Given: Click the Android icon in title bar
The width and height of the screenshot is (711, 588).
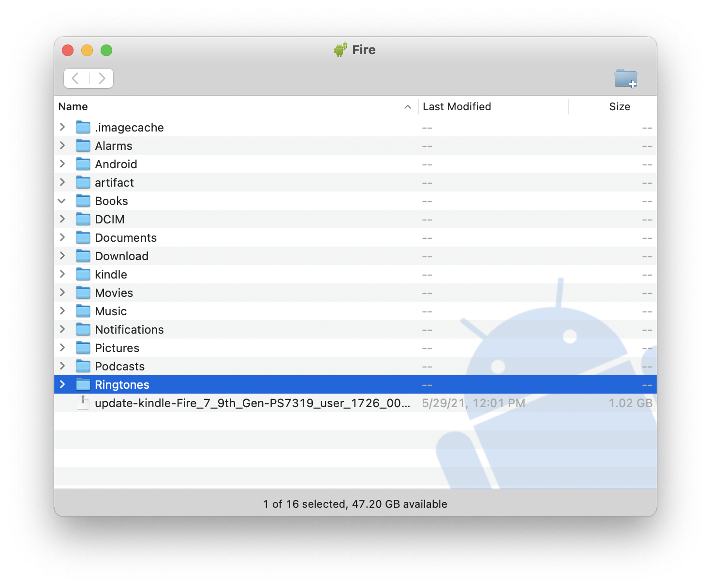Looking at the screenshot, I should (x=341, y=50).
